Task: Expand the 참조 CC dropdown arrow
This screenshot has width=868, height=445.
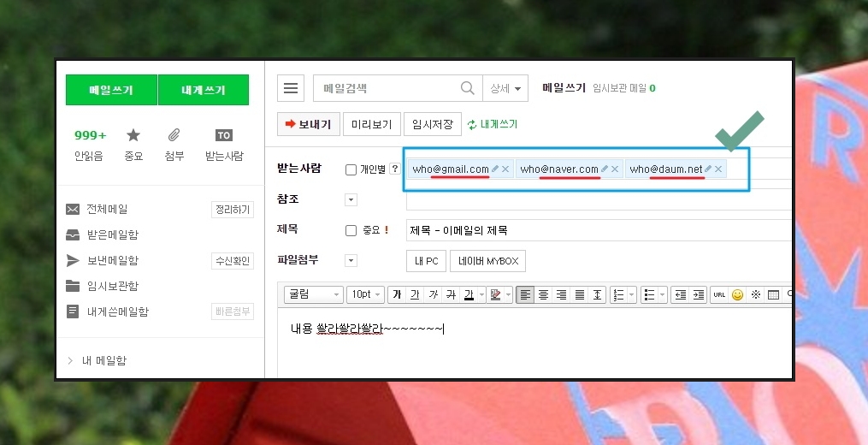Action: 351,200
